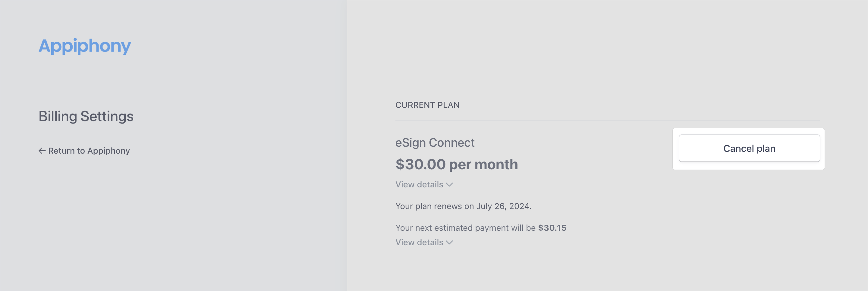The width and height of the screenshot is (868, 291).
Task: Click the CURRENT PLAN section label
Action: [x=427, y=105]
